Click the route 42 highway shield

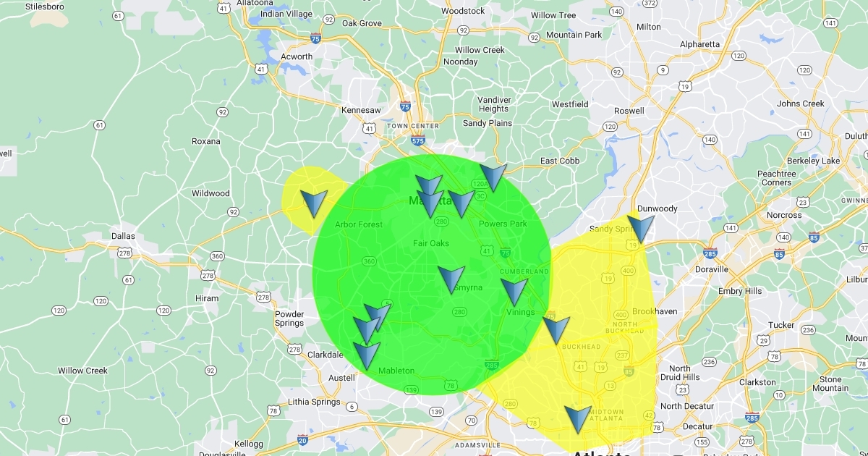(x=648, y=415)
